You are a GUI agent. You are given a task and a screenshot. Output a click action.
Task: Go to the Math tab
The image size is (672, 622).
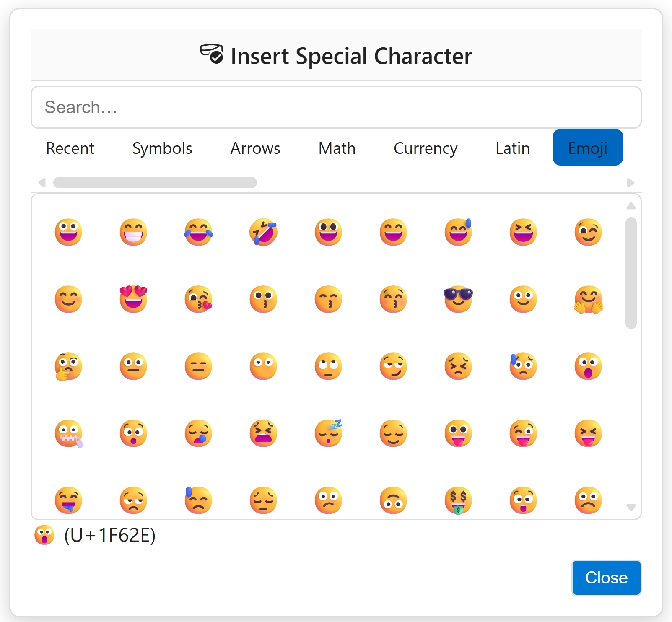(x=337, y=148)
